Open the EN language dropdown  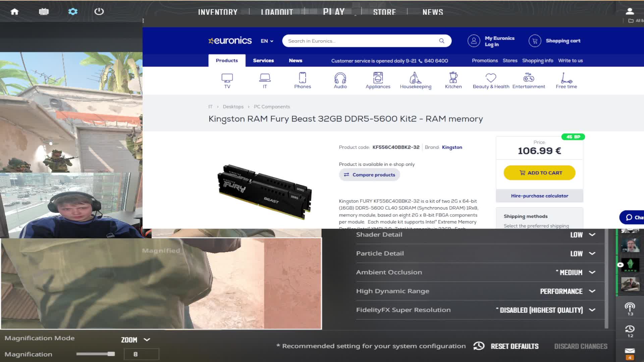pyautogui.click(x=267, y=41)
